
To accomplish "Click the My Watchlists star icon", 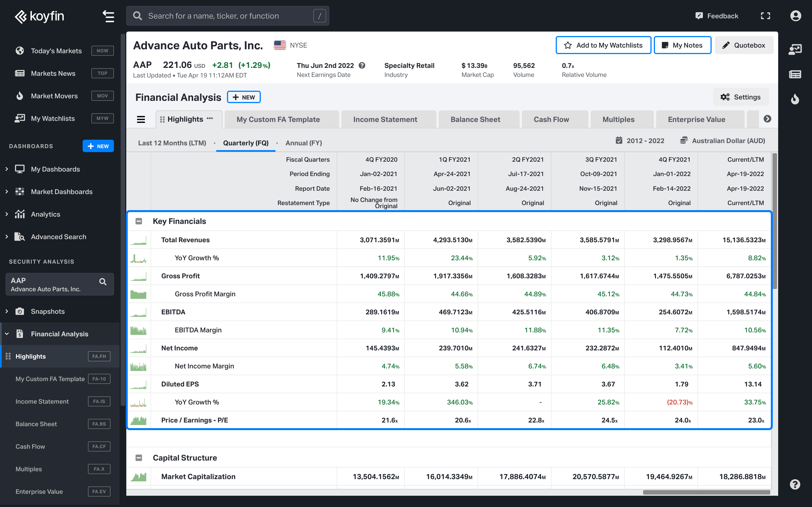I will point(568,45).
